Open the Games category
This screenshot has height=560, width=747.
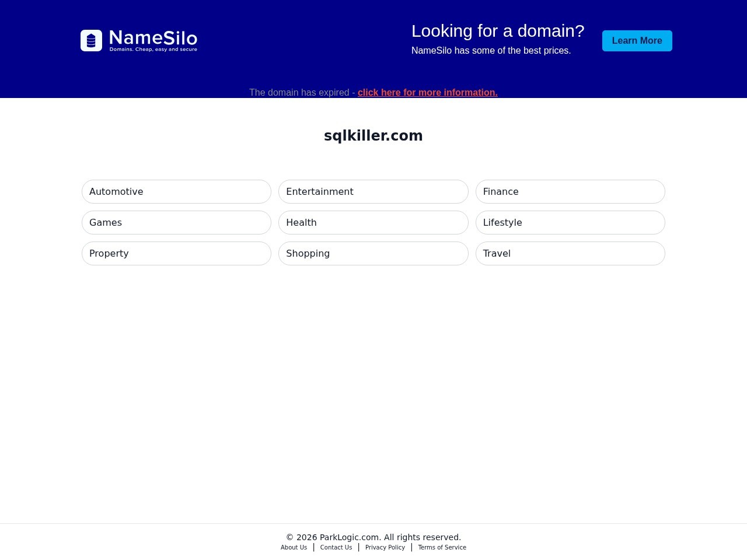point(176,222)
